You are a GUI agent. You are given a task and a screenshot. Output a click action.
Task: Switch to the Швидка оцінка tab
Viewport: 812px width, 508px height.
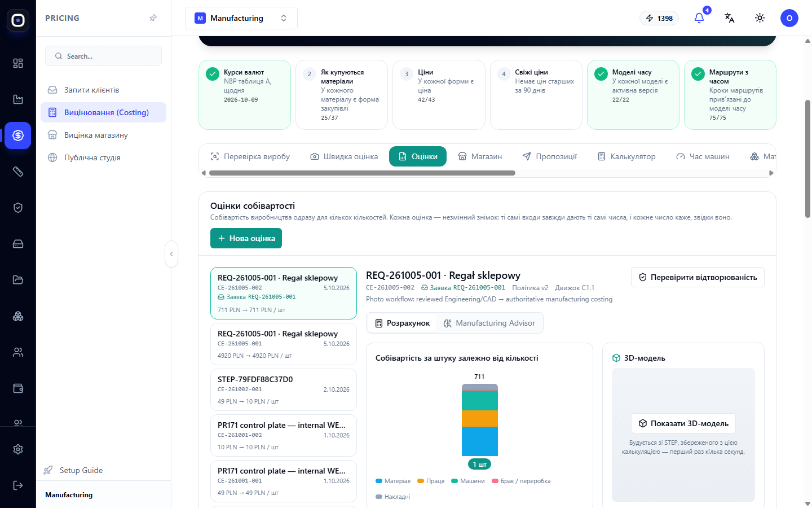(344, 156)
